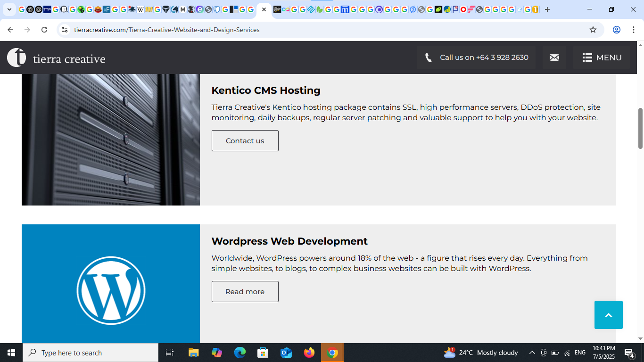Launch Copilot from the taskbar
The height and width of the screenshot is (362, 644).
(217, 353)
